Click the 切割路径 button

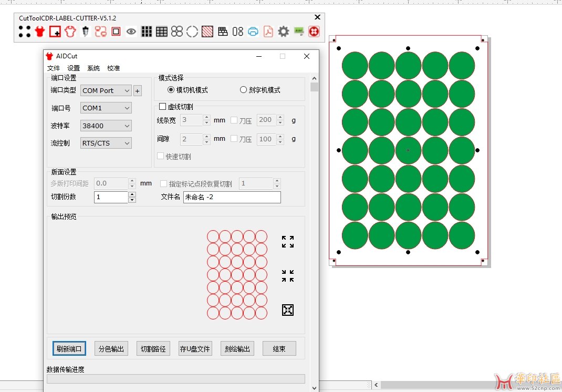pyautogui.click(x=153, y=349)
